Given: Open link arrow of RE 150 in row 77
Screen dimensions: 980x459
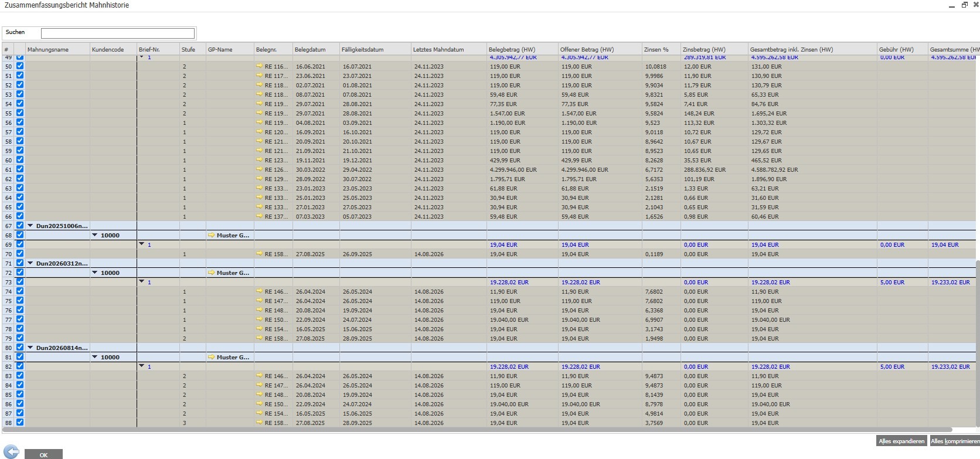Looking at the screenshot, I should point(259,319).
